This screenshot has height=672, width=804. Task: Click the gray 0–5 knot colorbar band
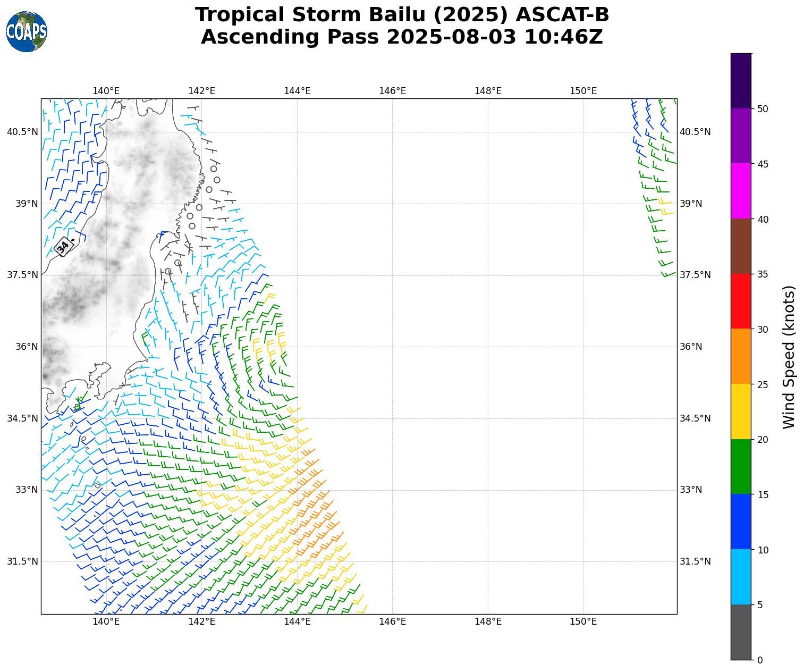tap(741, 632)
